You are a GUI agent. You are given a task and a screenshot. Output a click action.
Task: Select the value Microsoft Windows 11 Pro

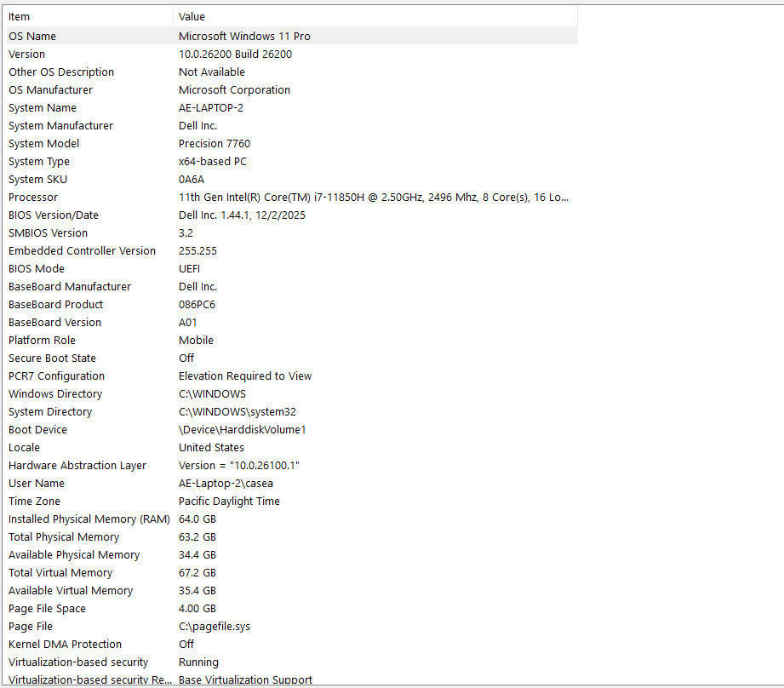click(244, 36)
